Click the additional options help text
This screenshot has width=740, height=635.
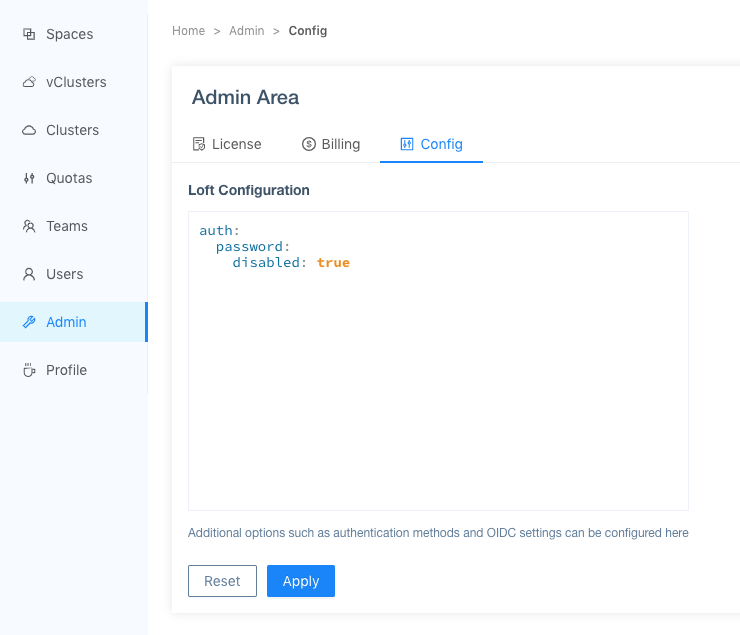438,533
